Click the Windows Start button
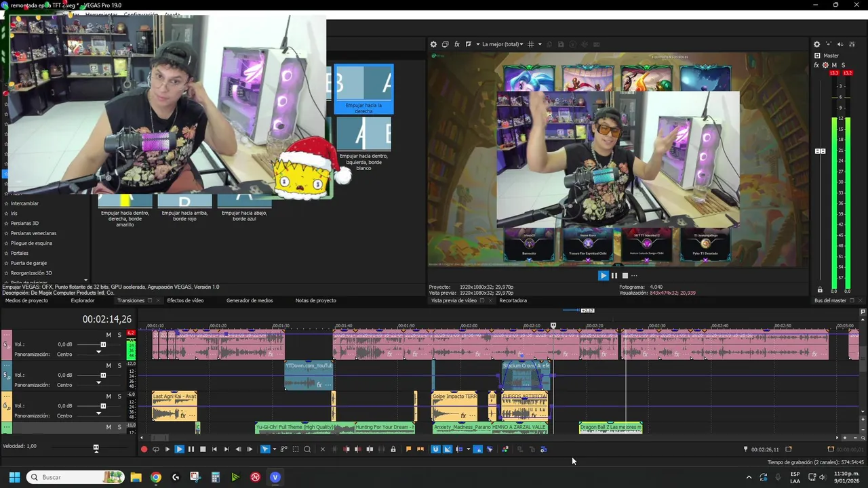868x488 pixels. click(x=14, y=477)
